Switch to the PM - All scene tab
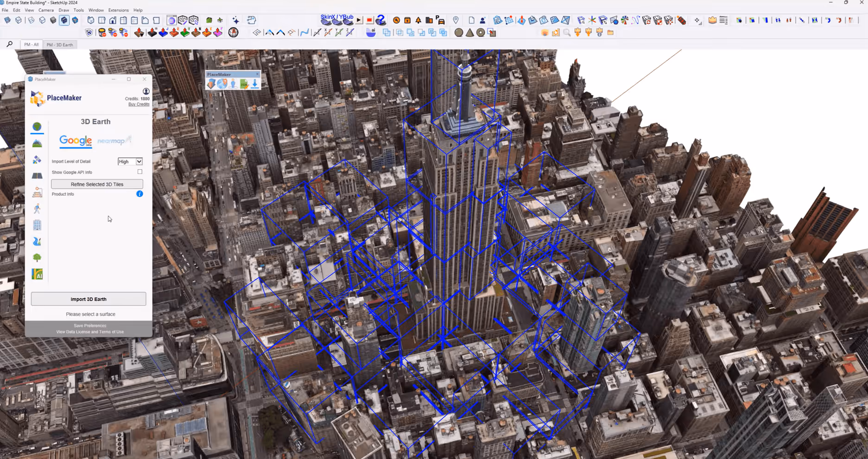 pyautogui.click(x=31, y=45)
